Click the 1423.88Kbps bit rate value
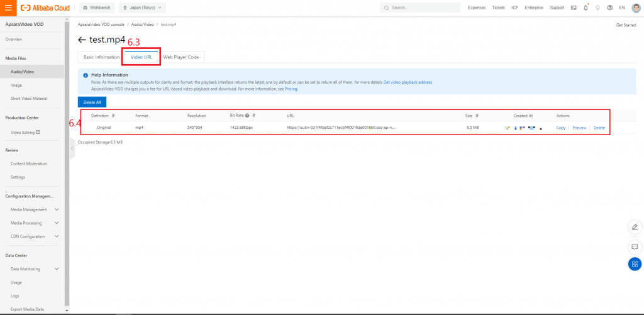This screenshot has height=315, width=644. pyautogui.click(x=241, y=128)
